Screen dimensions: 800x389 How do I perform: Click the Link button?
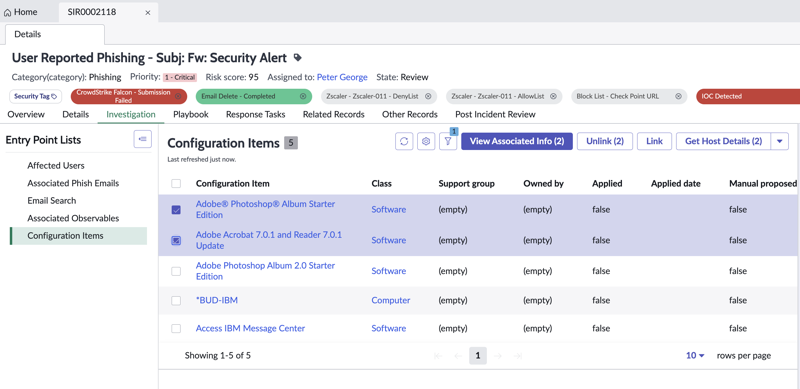tap(655, 141)
